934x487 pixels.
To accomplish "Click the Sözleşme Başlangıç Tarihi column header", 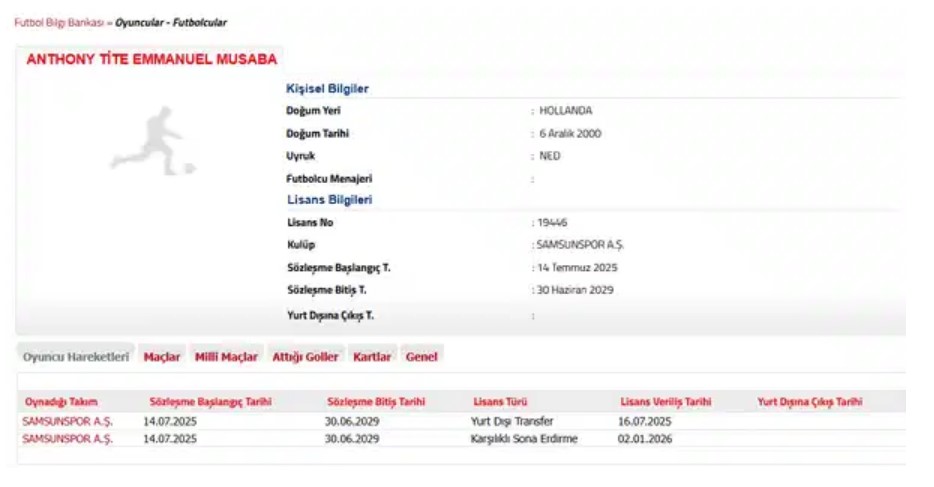I will [210, 402].
